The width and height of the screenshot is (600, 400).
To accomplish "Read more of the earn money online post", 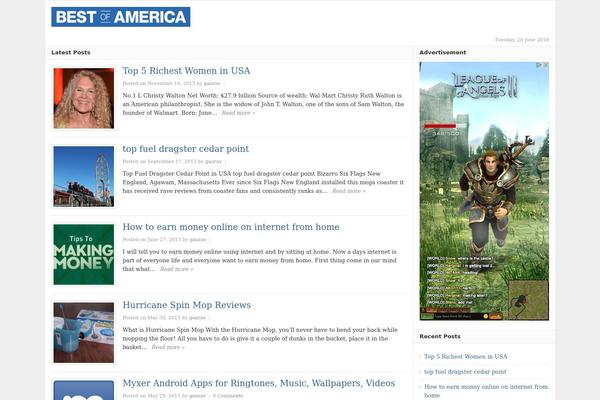I will pyautogui.click(x=176, y=269).
